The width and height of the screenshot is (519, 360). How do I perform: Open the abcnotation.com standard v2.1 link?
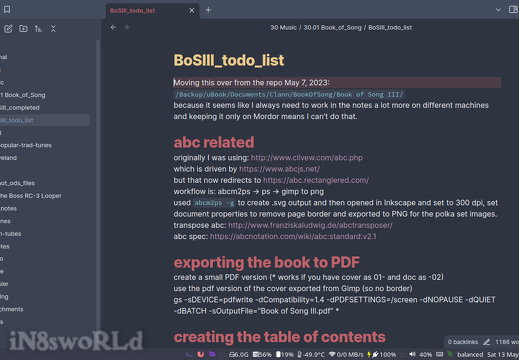click(x=293, y=237)
